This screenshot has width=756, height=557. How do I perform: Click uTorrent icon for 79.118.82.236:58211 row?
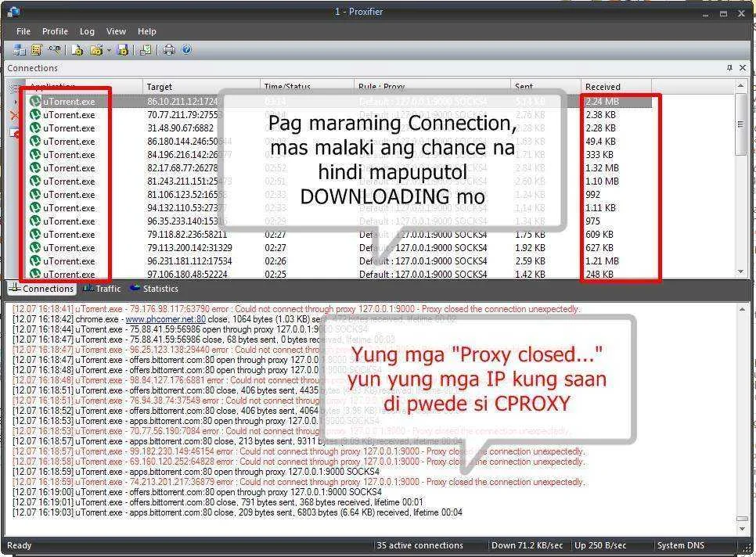coord(34,234)
